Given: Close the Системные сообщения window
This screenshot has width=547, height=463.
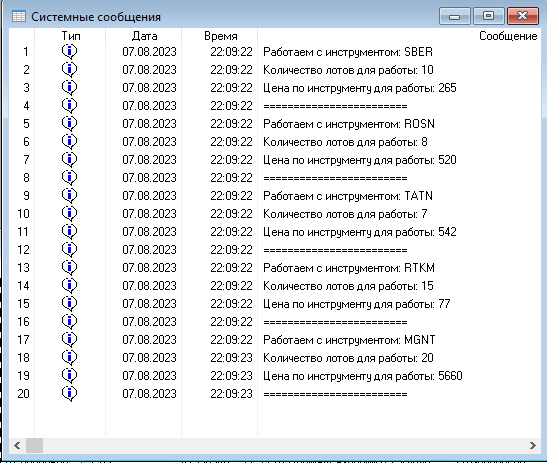Looking at the screenshot, I should [523, 16].
